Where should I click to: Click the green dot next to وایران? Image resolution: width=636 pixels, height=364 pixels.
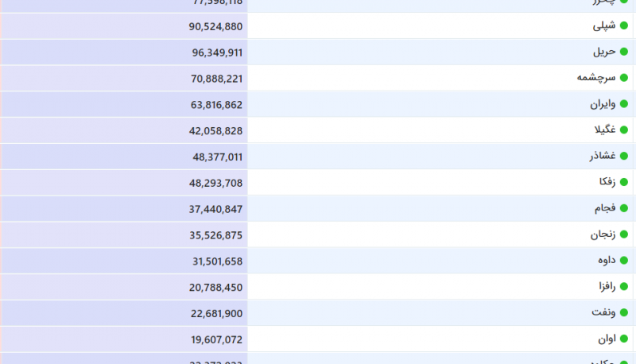click(624, 104)
